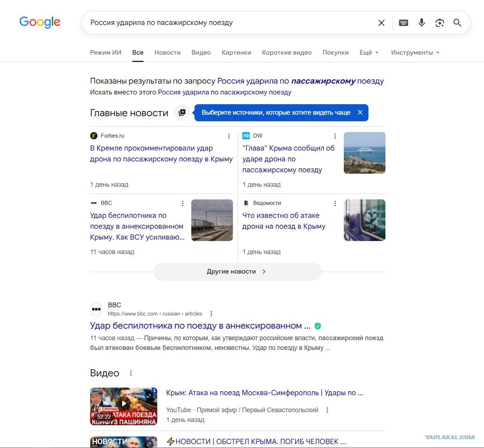Open video link НОВОСТИ | ОБСТРЕЛ КРЫМА

point(256,441)
